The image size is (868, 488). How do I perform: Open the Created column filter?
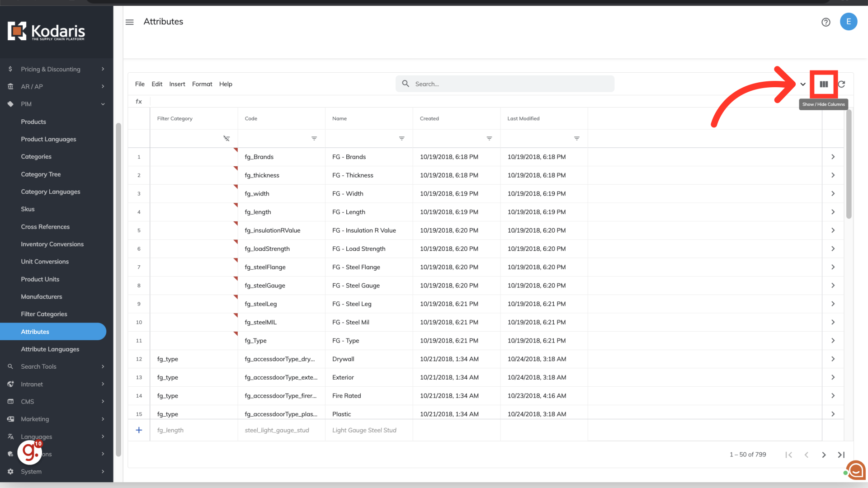(489, 138)
